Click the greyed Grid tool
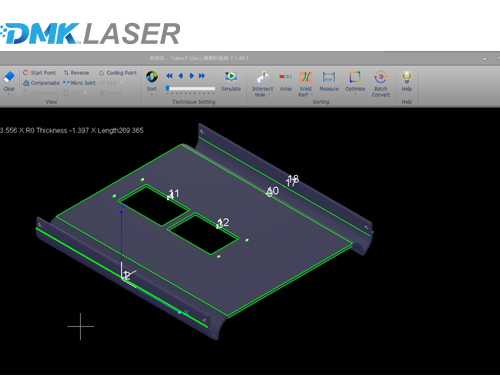Viewport: 500px width, 375px height. tap(73, 93)
